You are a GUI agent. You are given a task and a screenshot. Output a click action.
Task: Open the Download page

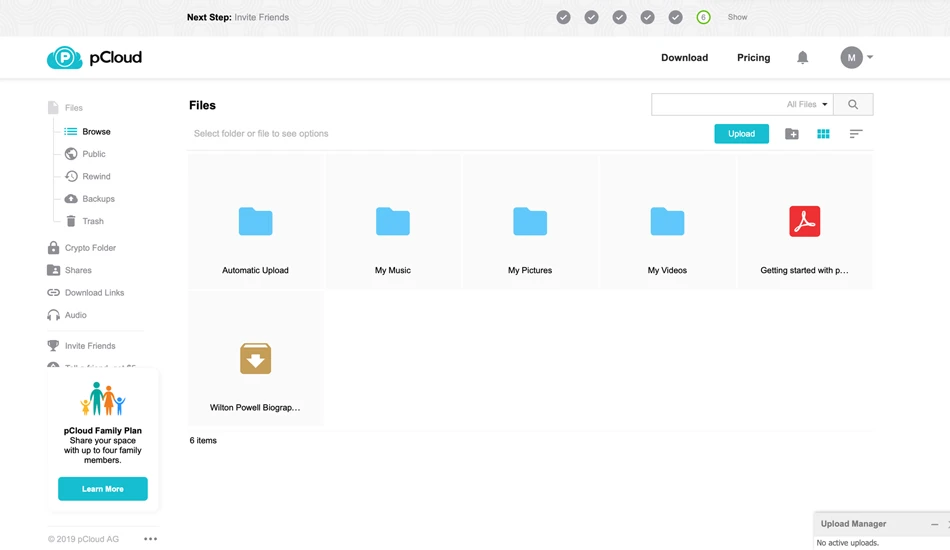click(684, 58)
